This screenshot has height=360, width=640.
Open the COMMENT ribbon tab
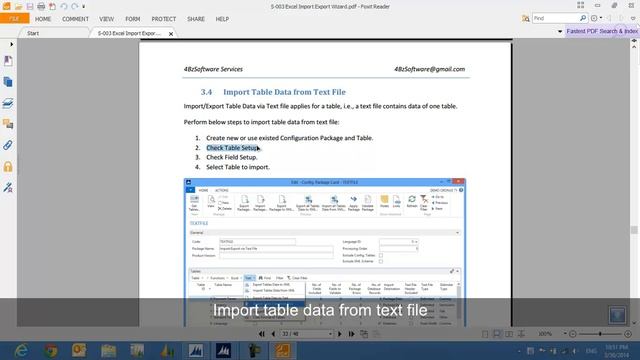point(75,19)
